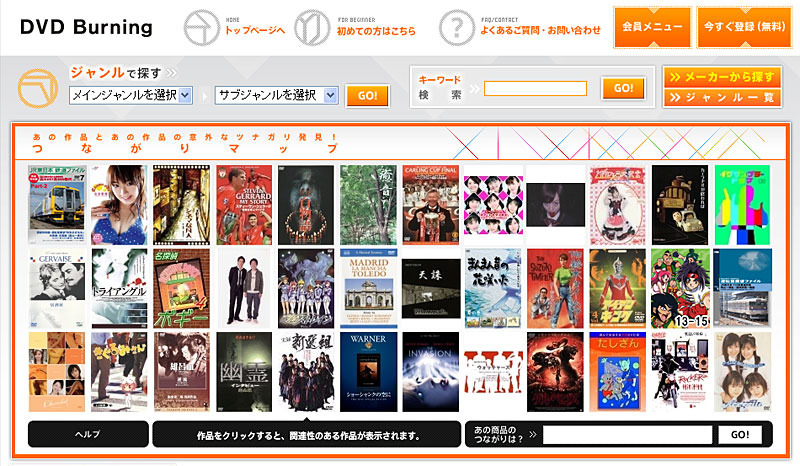Open メーカーから探す
800x466 pixels.
coord(722,77)
